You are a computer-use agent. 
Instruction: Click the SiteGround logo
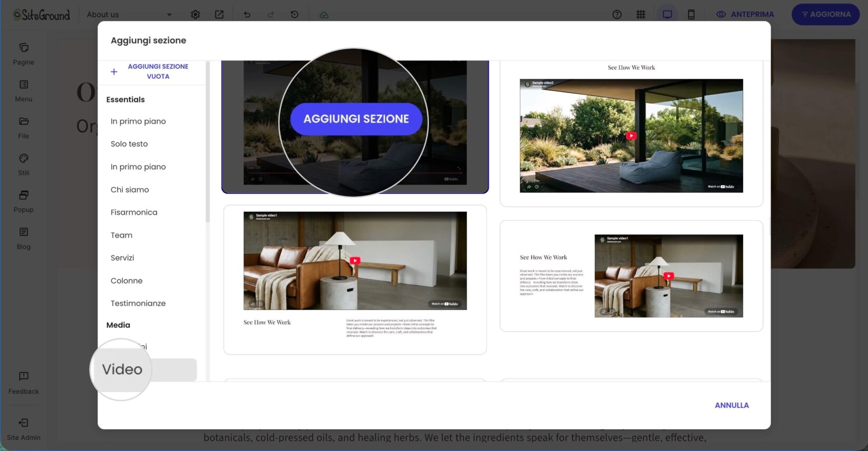42,15
